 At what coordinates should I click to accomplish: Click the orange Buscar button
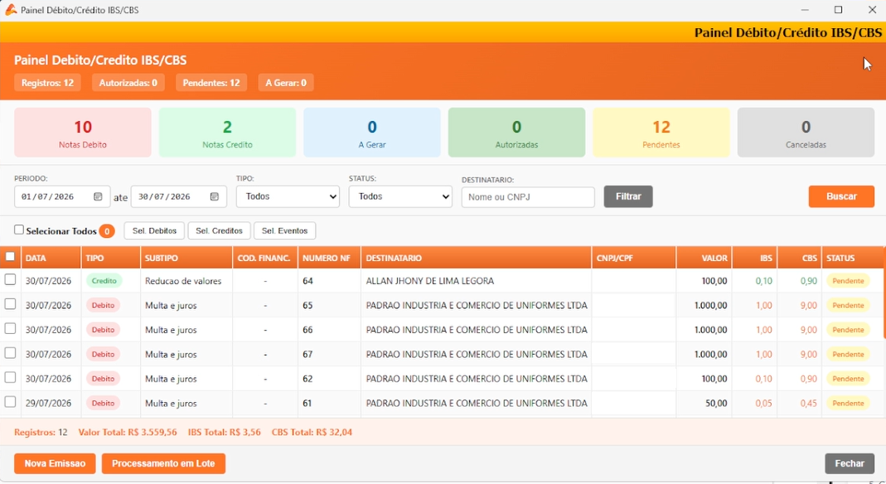841,197
